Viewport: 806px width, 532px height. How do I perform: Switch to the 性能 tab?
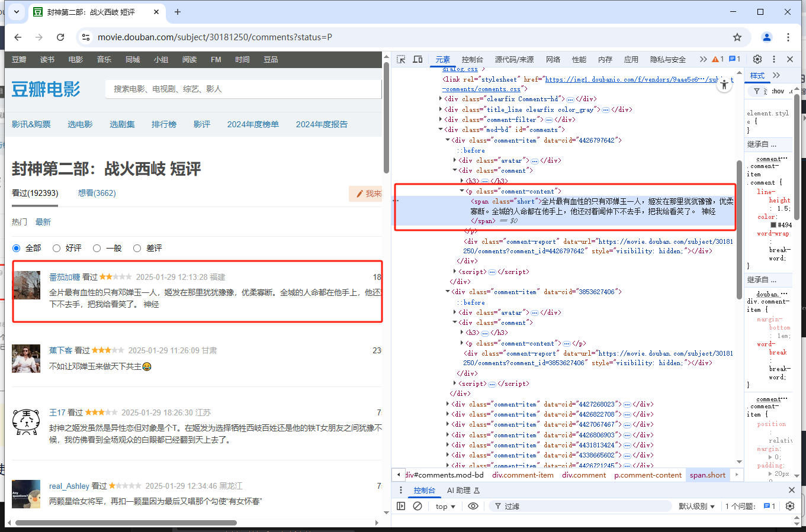coord(579,59)
